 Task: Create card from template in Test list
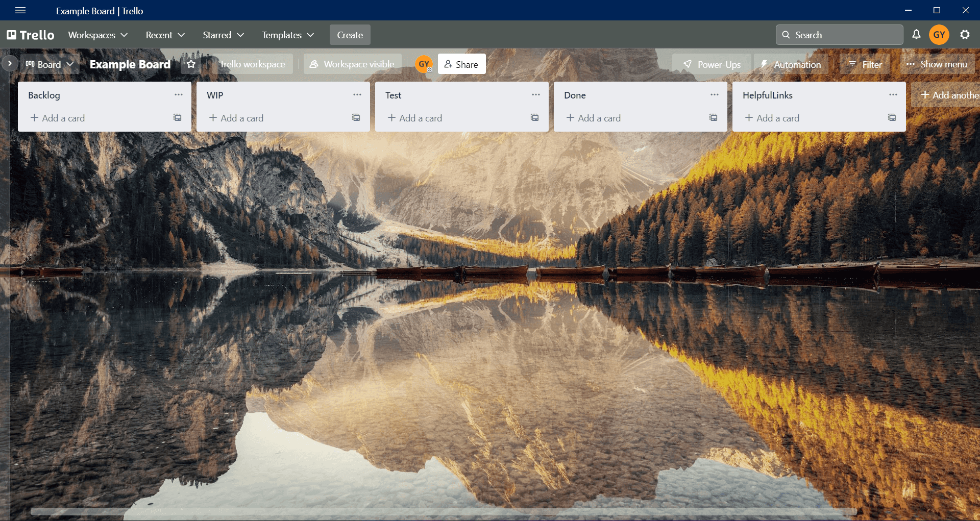(x=534, y=118)
